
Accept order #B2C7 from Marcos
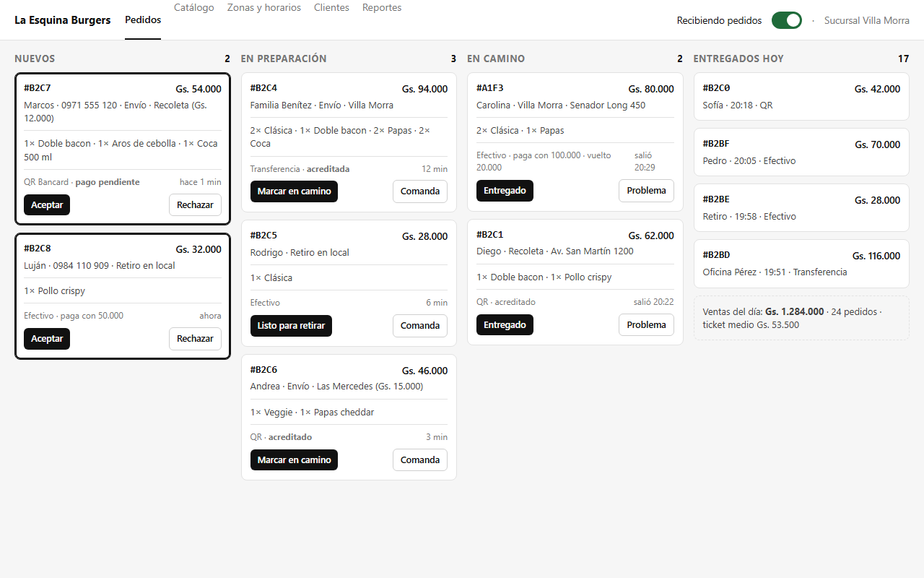pyautogui.click(x=47, y=205)
